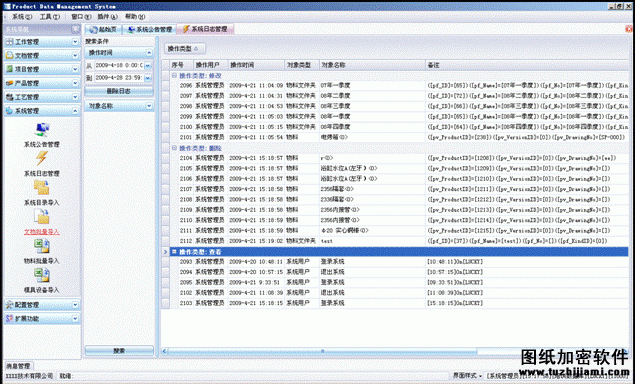The height and width of the screenshot is (384, 635).
Task: Open 物料批量导入 sidebar icon
Action: [42, 246]
